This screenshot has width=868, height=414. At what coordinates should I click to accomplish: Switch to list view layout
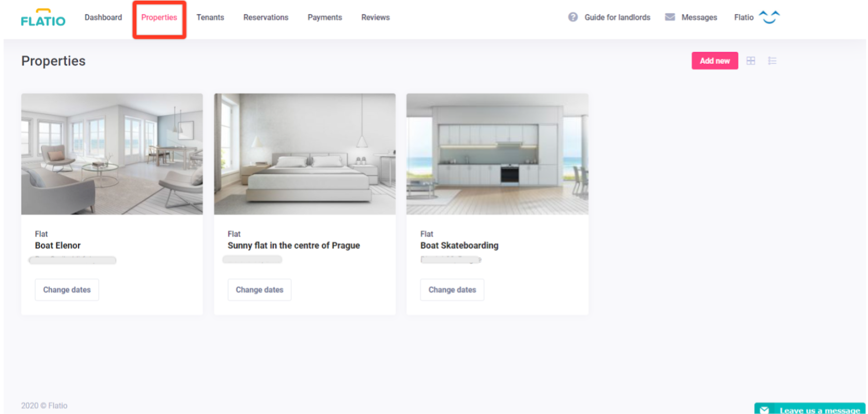click(x=772, y=61)
